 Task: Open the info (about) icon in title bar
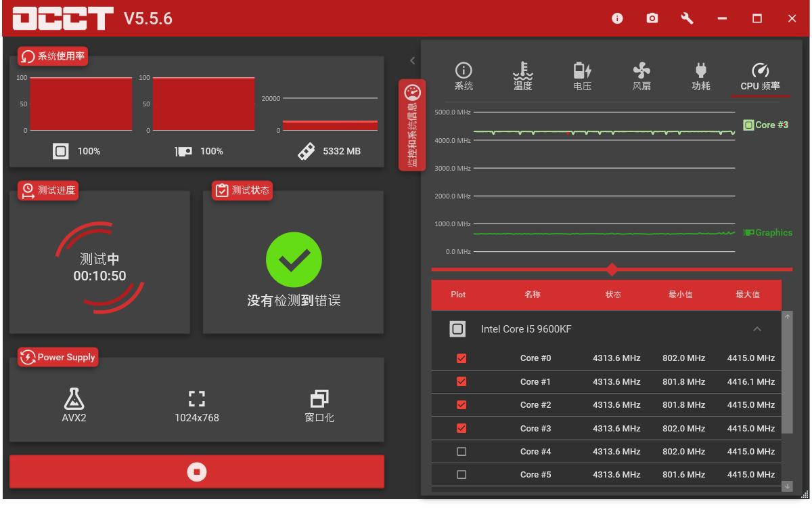coord(617,19)
